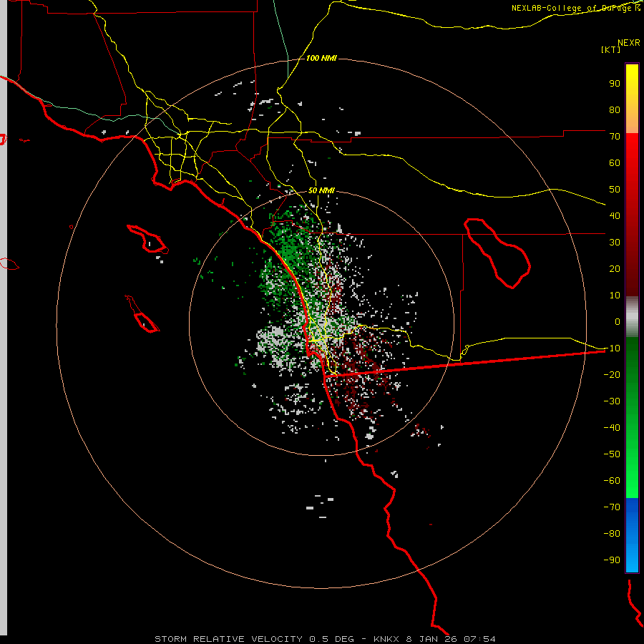Click the 0 value on velocity scale
Screen dimensions: 644x644
pyautogui.click(x=618, y=322)
